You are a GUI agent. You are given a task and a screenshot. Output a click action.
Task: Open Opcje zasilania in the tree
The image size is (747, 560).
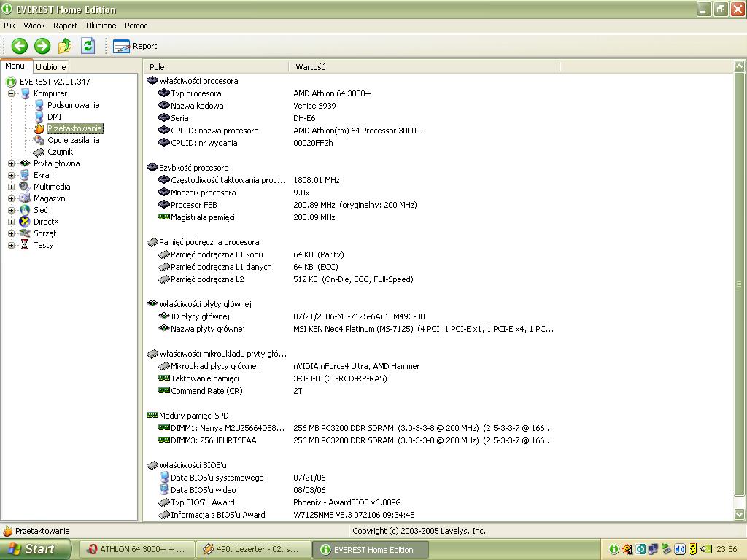point(74,141)
